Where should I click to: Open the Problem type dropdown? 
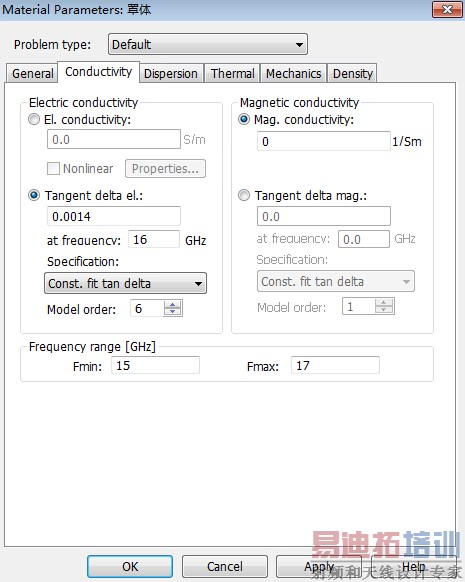(208, 44)
